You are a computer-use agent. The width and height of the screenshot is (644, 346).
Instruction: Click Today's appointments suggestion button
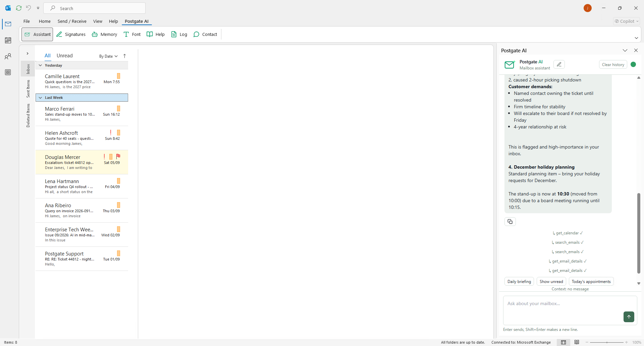click(x=591, y=282)
